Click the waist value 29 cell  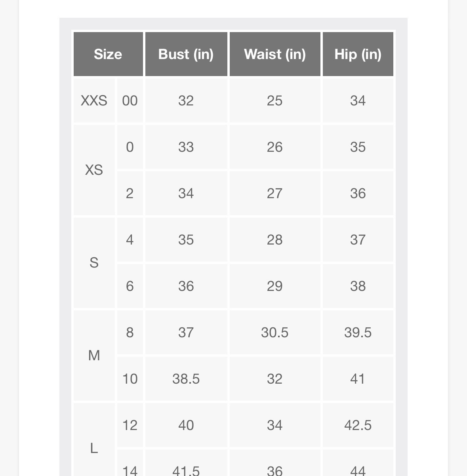[x=275, y=286]
